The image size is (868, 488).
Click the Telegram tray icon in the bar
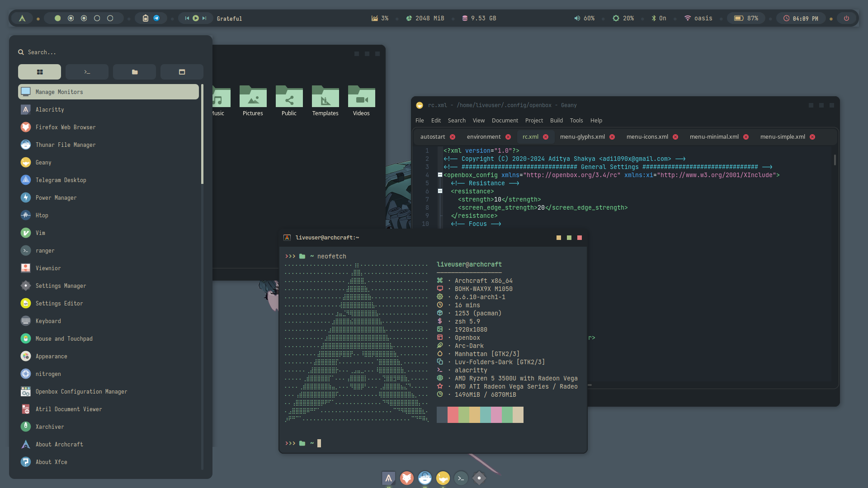(156, 19)
